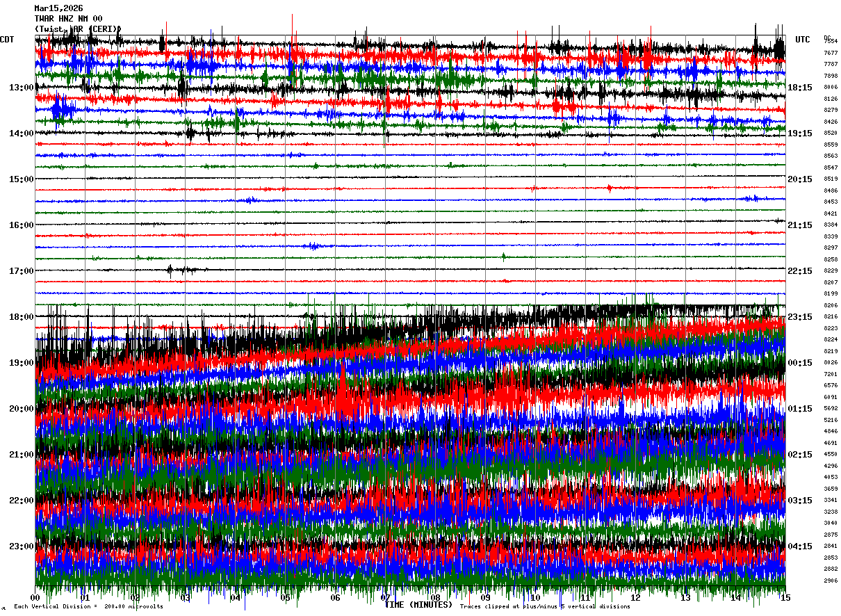Click the date label Mar15,2026
The image size is (841, 616).
coord(58,8)
